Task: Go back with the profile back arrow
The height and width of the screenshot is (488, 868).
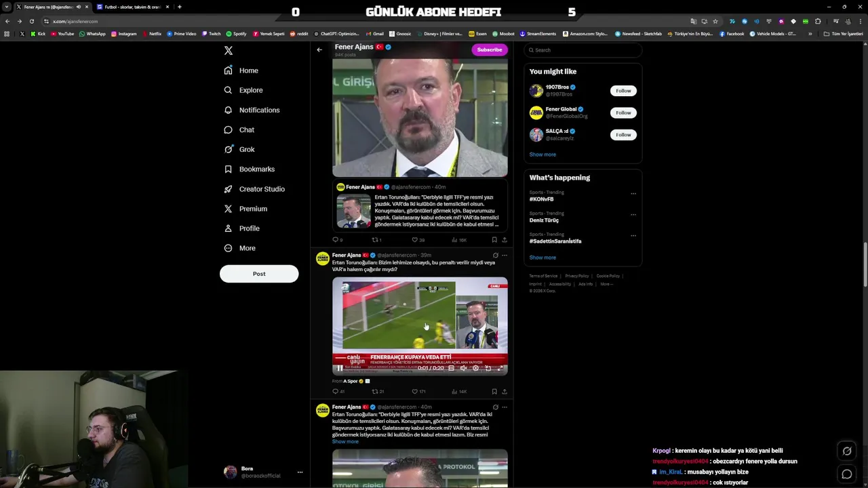Action: (319, 49)
